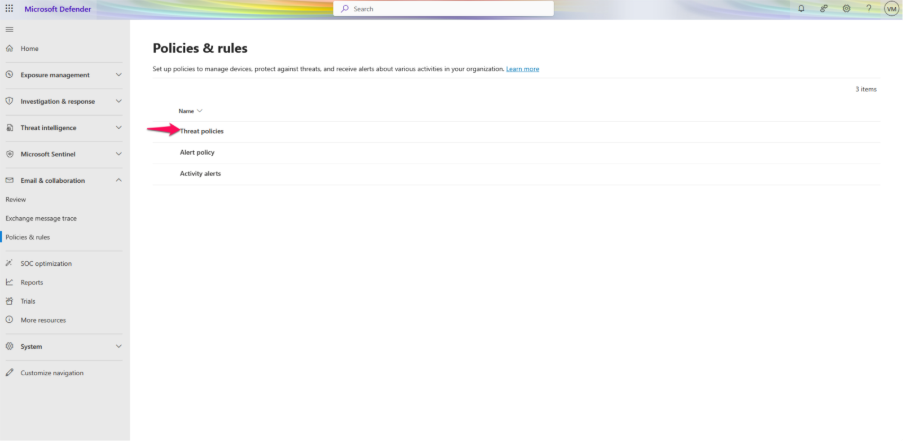The width and height of the screenshot is (903, 441).
Task: Sort by the Name column header
Action: 187,111
